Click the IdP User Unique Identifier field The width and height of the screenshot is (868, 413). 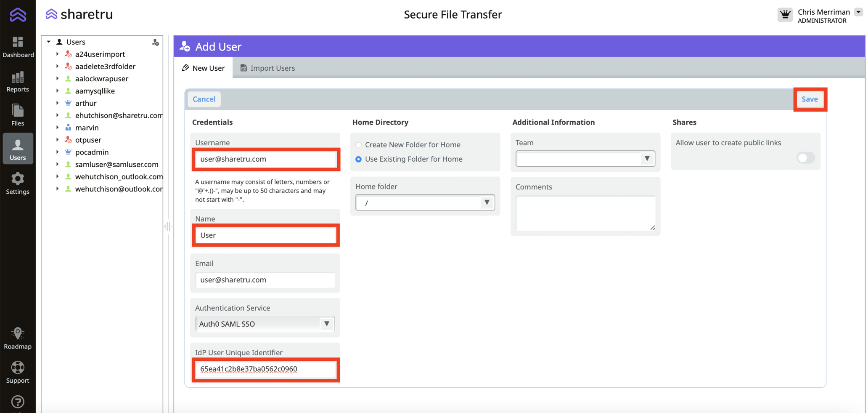(265, 369)
